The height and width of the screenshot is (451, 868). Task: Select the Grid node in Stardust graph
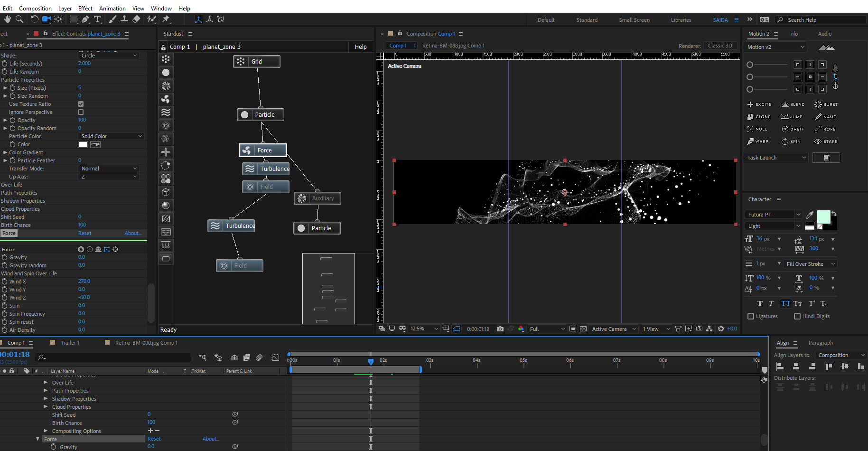[256, 61]
